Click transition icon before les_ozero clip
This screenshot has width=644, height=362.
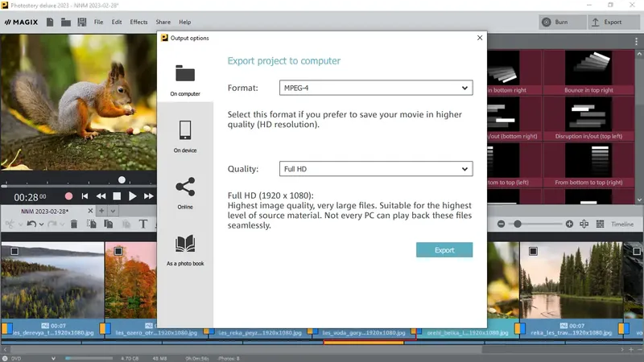(x=105, y=328)
